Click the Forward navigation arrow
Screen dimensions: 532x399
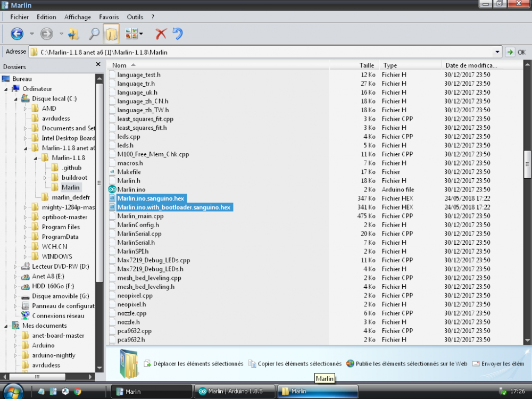pyautogui.click(x=46, y=34)
